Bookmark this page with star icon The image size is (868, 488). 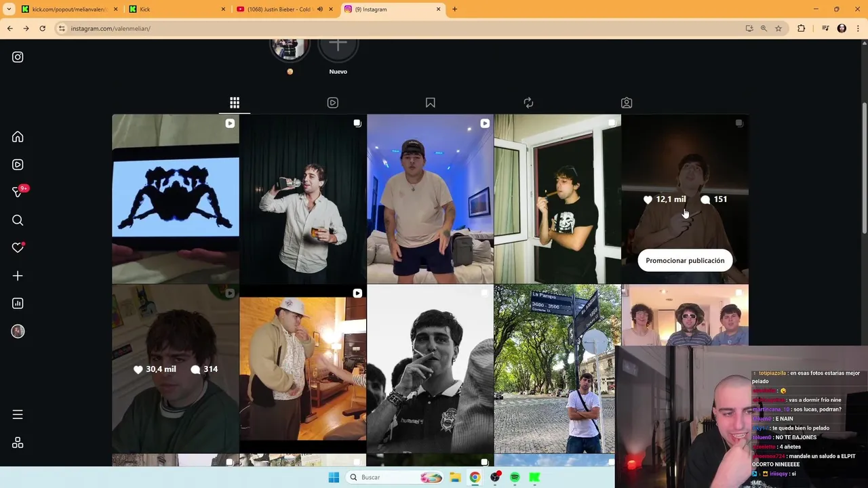pos(778,28)
